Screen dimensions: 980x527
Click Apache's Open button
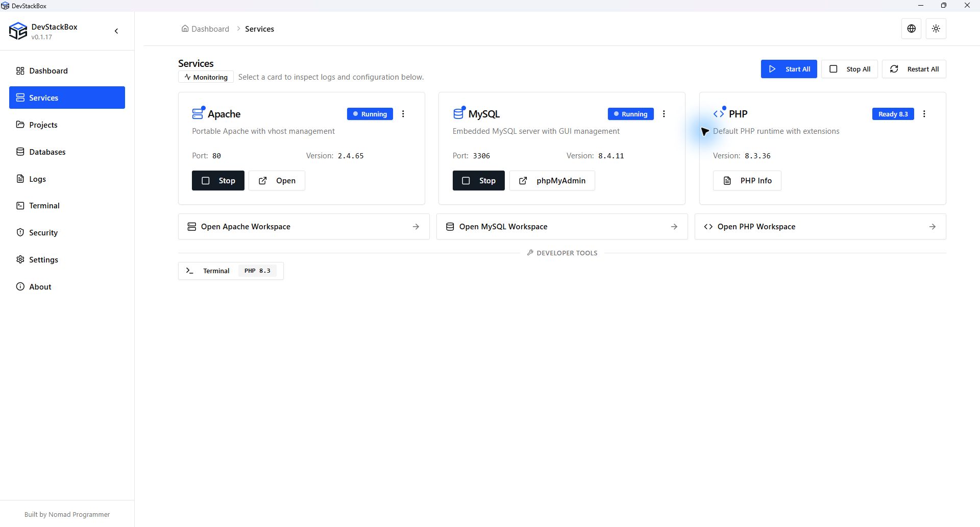(x=277, y=181)
